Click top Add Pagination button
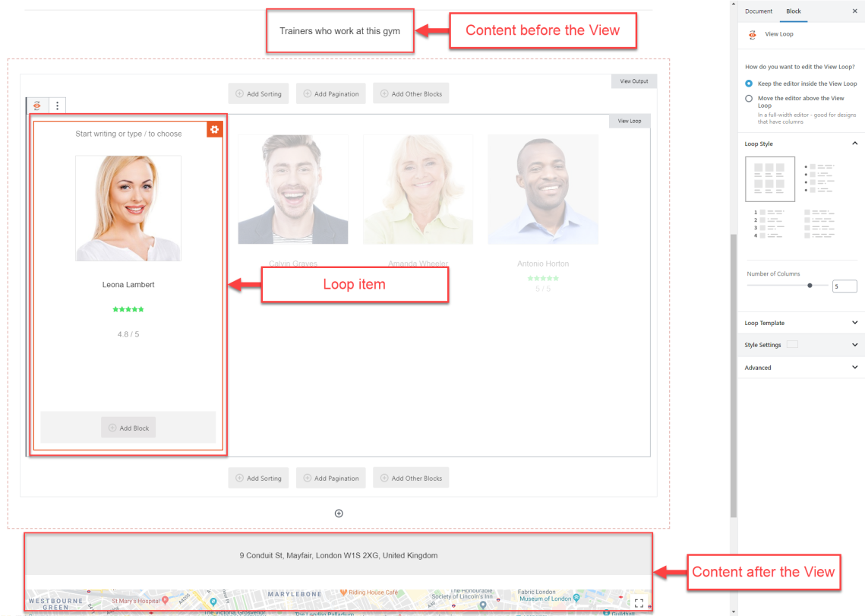865x616 pixels. [331, 94]
